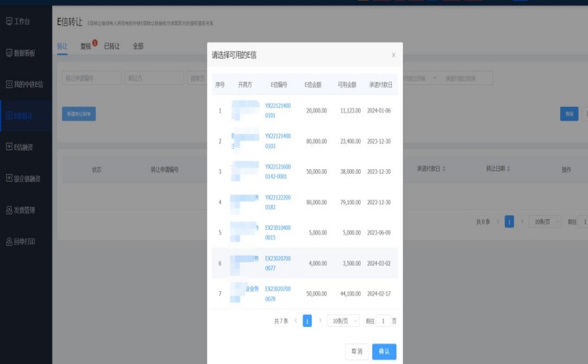
Task: Switch to the 复核 tab
Action: (86, 46)
